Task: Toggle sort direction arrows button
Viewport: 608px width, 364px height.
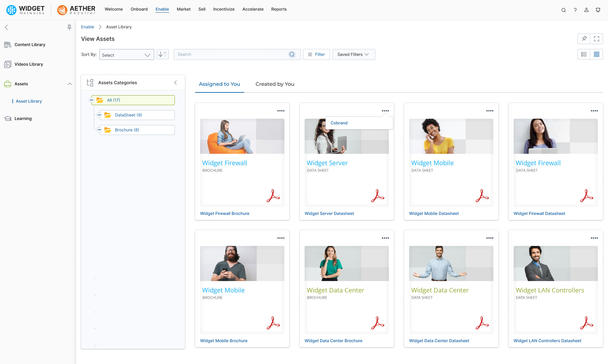Action: (163, 54)
